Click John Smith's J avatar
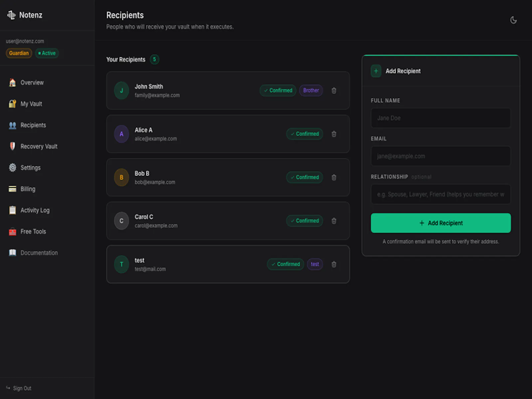 (121, 90)
